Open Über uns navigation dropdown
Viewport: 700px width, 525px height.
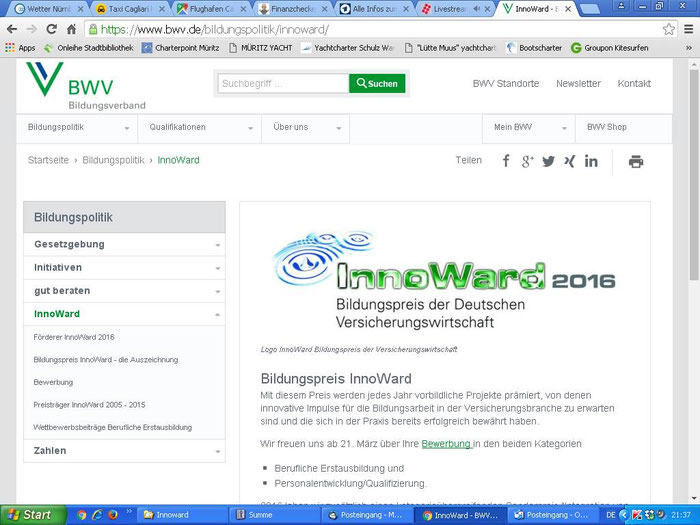pos(305,128)
